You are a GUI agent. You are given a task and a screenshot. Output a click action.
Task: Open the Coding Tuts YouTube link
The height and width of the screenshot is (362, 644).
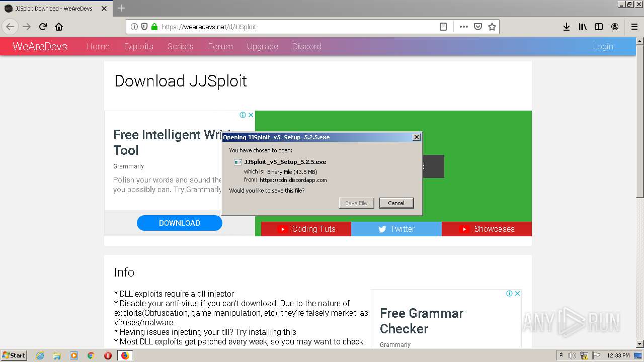(x=306, y=229)
